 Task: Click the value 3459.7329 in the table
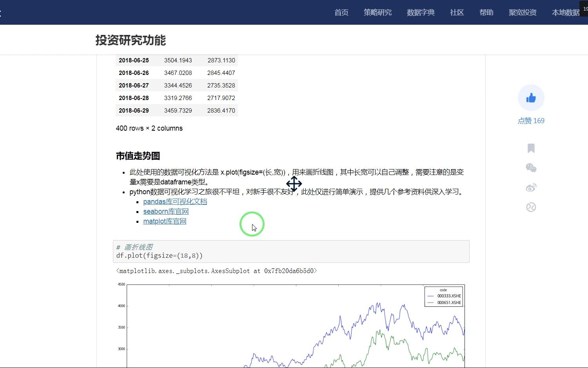[x=178, y=111]
